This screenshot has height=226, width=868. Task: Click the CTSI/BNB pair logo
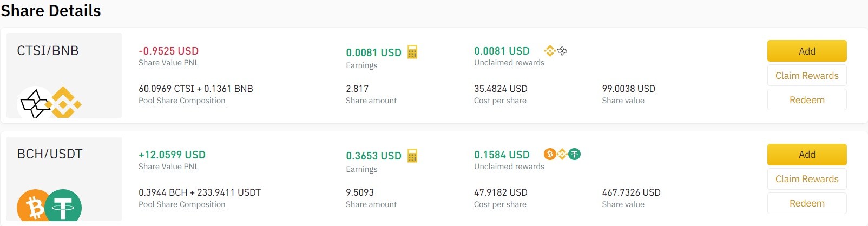coord(50,102)
